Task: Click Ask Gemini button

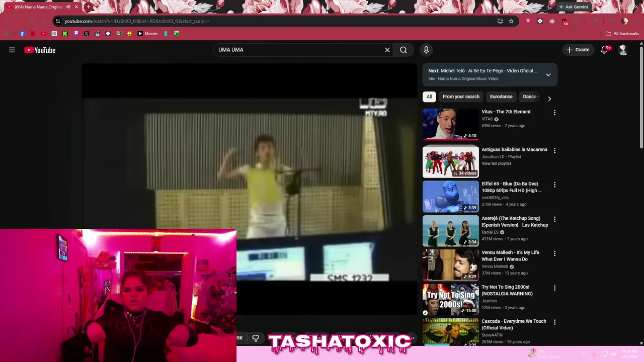Action: 574,7
